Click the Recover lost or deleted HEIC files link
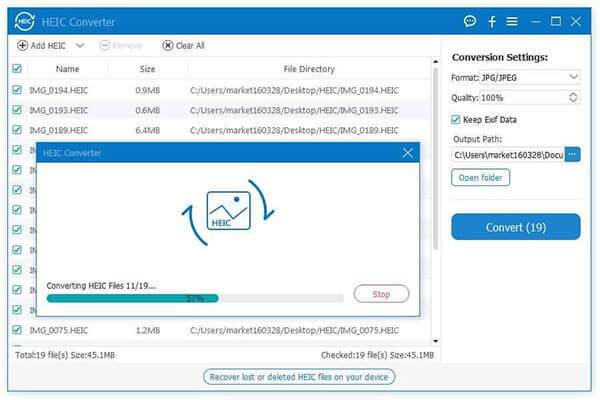600x400 pixels. click(299, 377)
